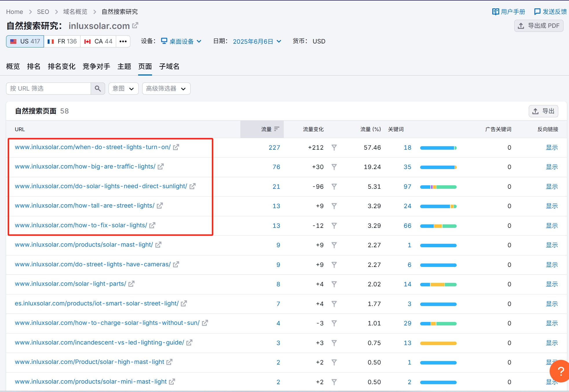Open external link icon for how-tall-are-street-lights URL

pos(160,206)
